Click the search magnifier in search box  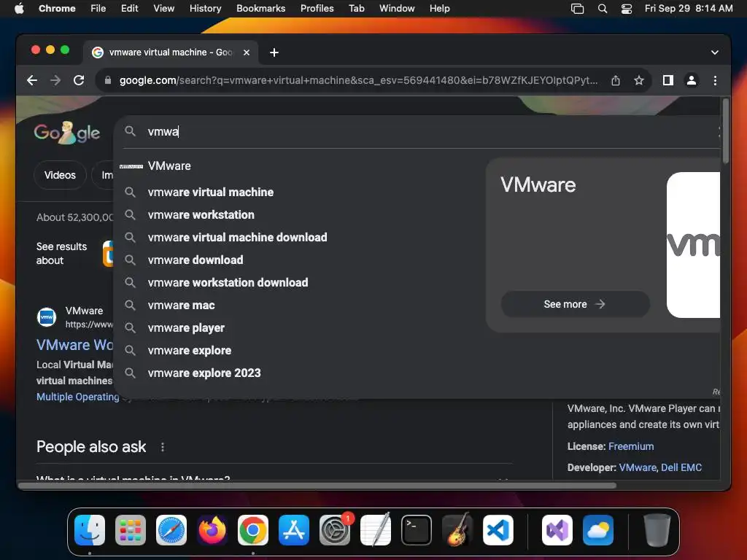tap(130, 131)
